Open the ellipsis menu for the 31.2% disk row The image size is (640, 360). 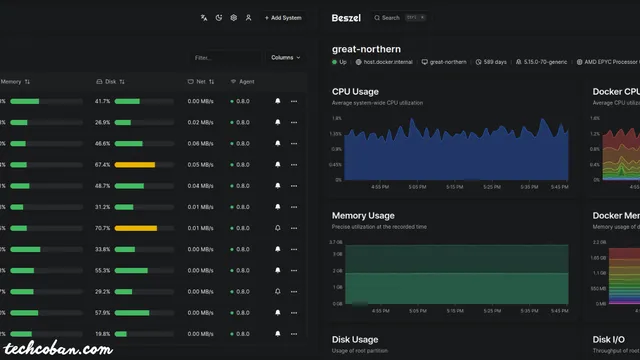pos(294,207)
